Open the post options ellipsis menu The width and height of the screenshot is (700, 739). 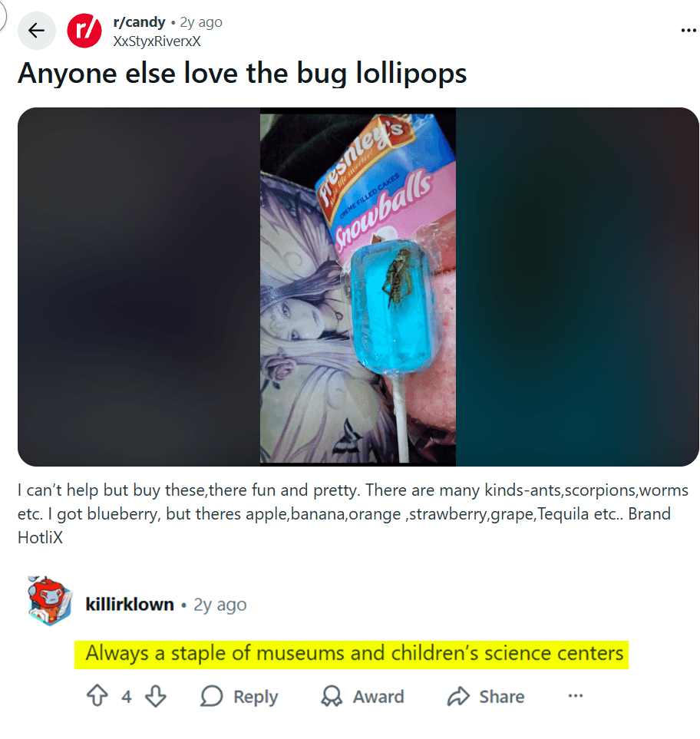click(x=688, y=31)
